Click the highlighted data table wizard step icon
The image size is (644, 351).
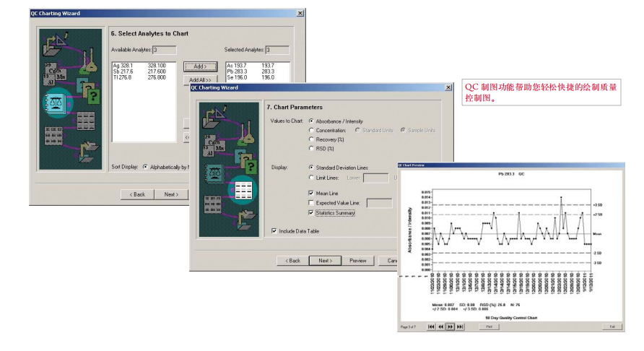pos(243,191)
